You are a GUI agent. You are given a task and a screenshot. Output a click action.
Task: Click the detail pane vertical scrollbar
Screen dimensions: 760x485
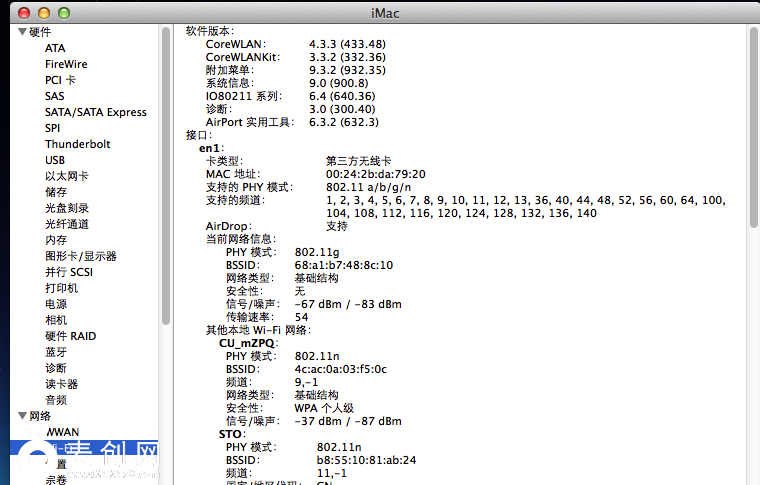754,127
